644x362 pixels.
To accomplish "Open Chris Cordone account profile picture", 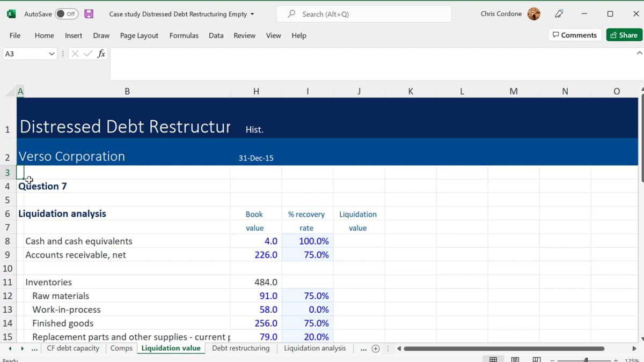I will click(x=534, y=14).
